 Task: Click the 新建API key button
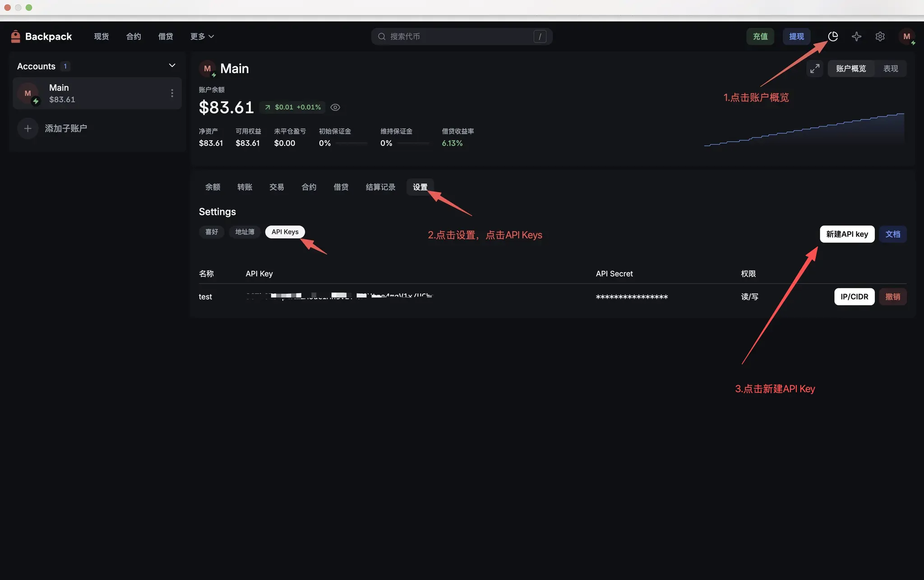[x=847, y=234]
